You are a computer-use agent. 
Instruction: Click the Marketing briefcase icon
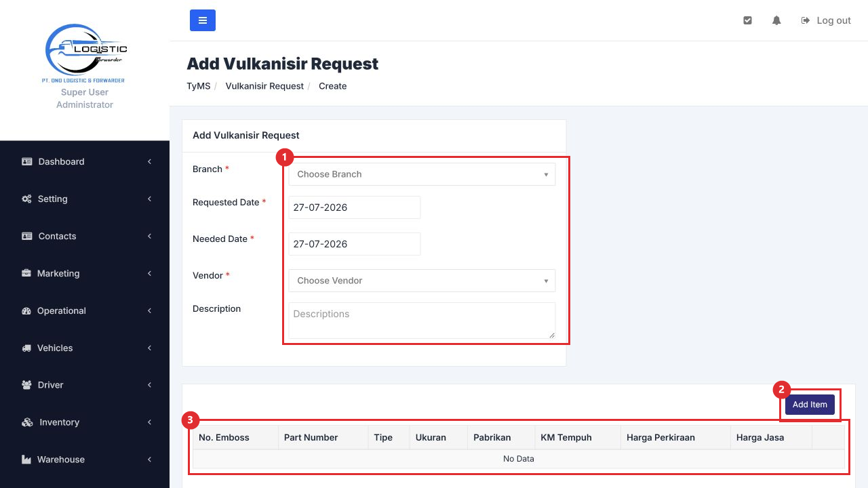26,273
